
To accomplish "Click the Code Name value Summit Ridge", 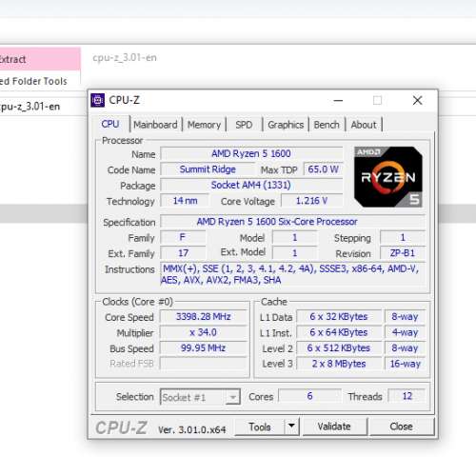I will point(208,169).
